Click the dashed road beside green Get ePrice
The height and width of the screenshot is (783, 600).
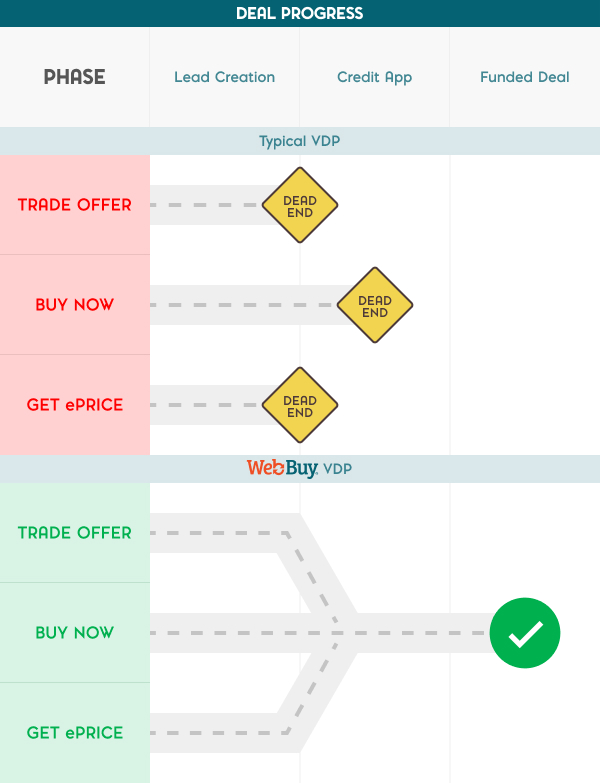point(215,733)
